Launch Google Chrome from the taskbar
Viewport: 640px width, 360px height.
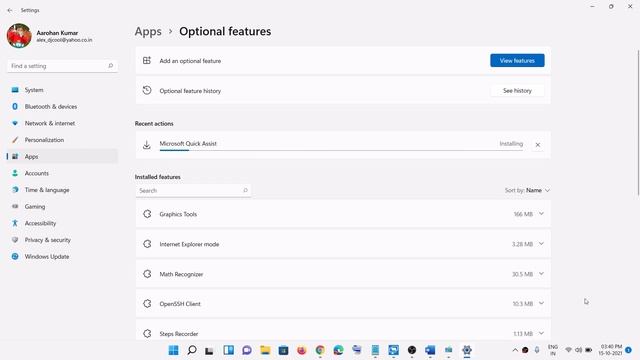(x=320, y=350)
